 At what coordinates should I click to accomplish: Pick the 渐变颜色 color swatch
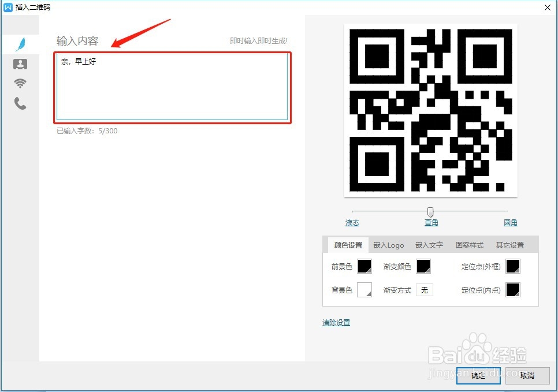pos(423,266)
